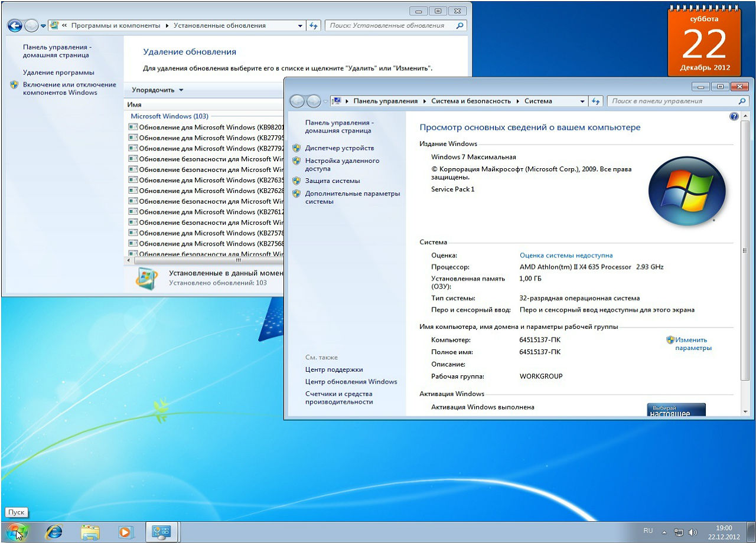
Task: Click the Система и безопасность breadcrumb segment
Action: (x=471, y=101)
